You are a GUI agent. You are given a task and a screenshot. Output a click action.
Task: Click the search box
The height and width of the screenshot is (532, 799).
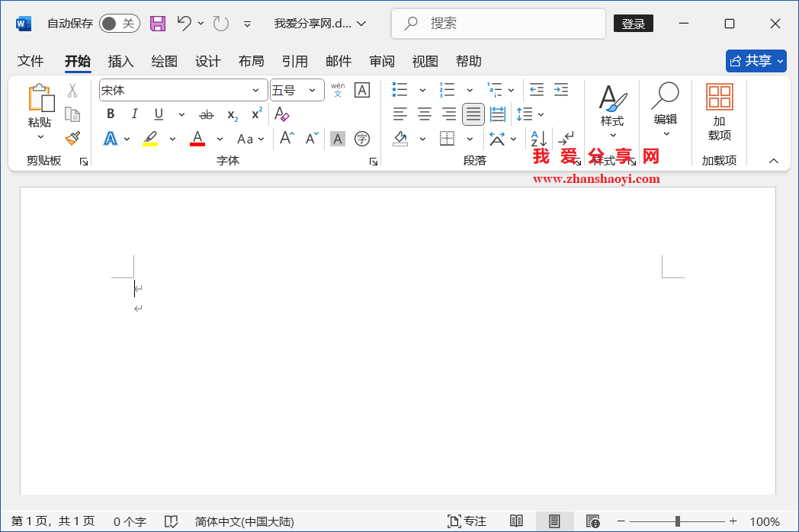click(499, 24)
